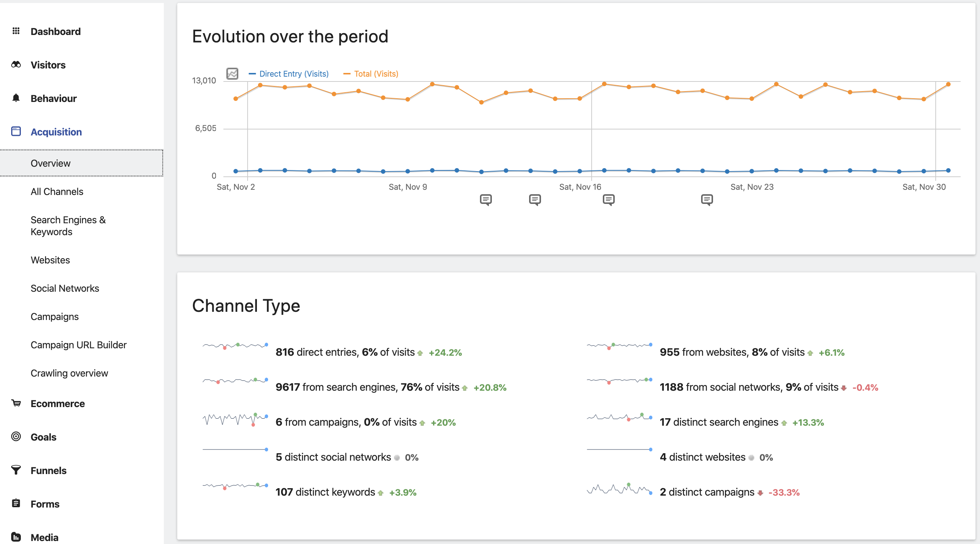
Task: Click the Funnels filter icon
Action: point(16,470)
